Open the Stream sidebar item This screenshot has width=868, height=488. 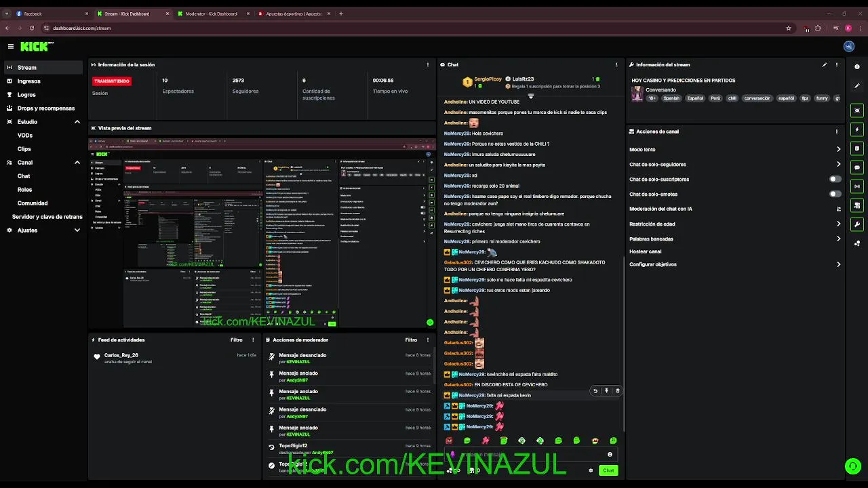coord(43,68)
